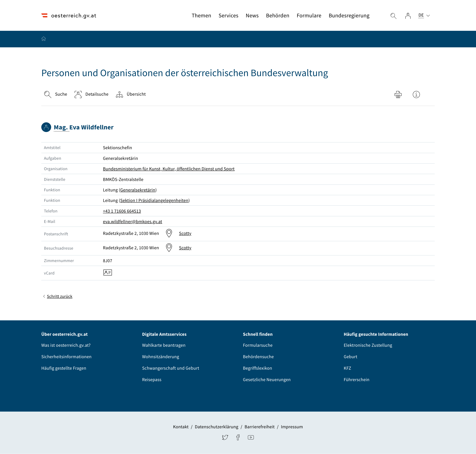Open the site search magnifier icon in header
Image resolution: width=476 pixels, height=454 pixels.
click(x=393, y=16)
